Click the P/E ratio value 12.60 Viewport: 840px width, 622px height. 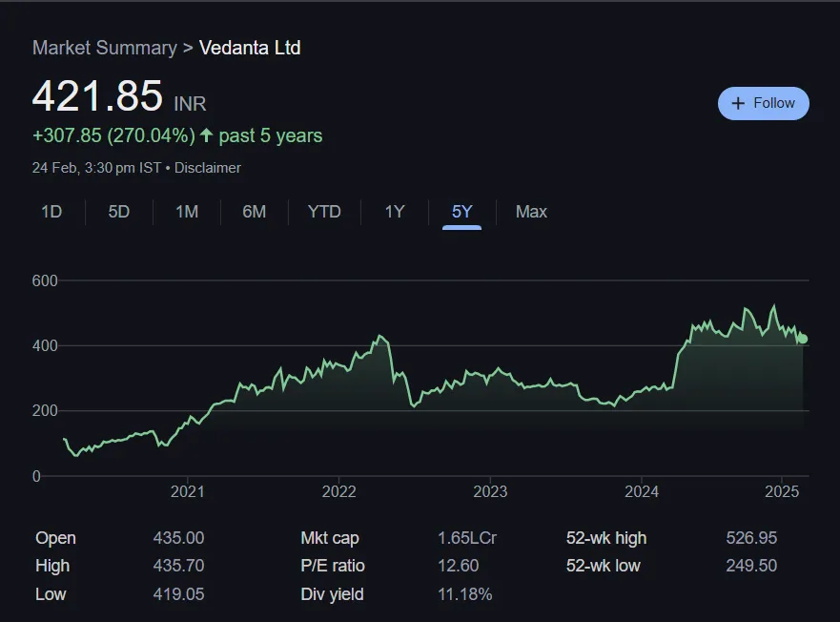pyautogui.click(x=458, y=566)
